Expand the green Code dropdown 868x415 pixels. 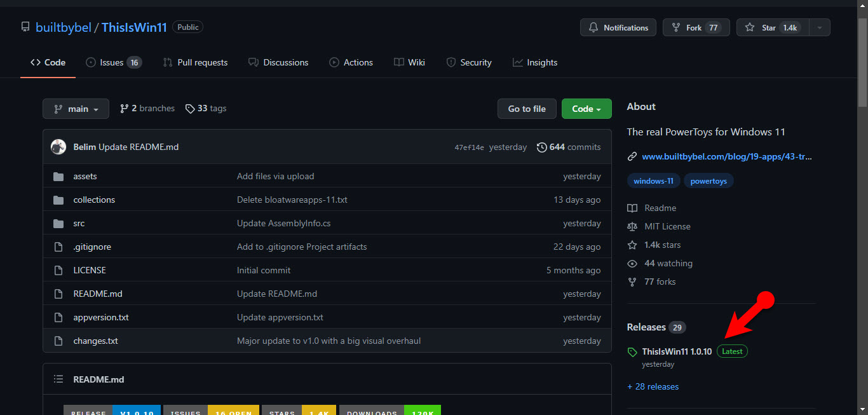pos(586,109)
